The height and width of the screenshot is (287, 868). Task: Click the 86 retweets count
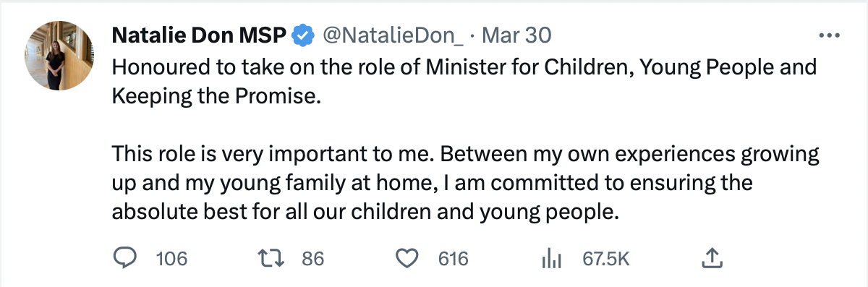tap(313, 258)
